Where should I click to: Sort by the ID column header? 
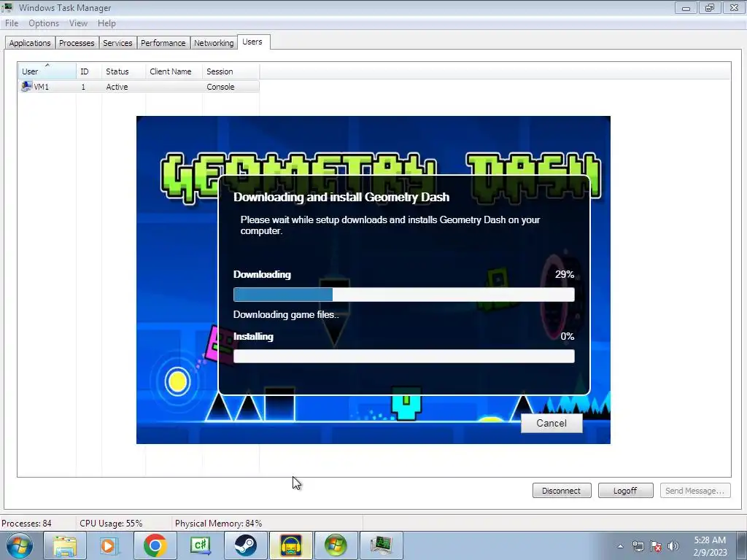pos(88,71)
